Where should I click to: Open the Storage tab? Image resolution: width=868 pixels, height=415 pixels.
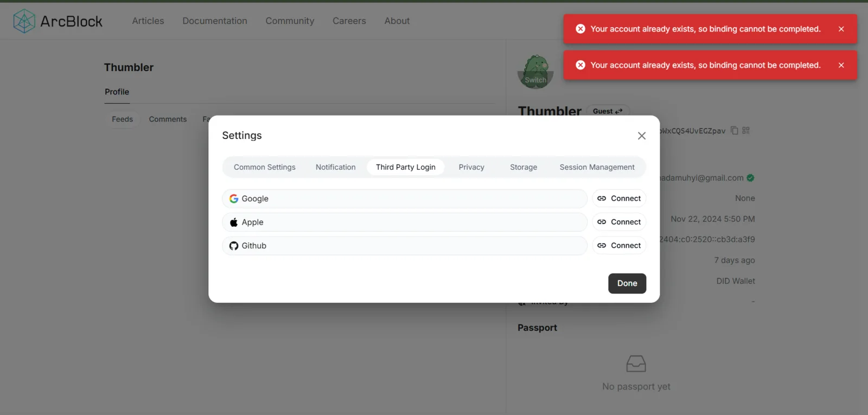(x=524, y=167)
